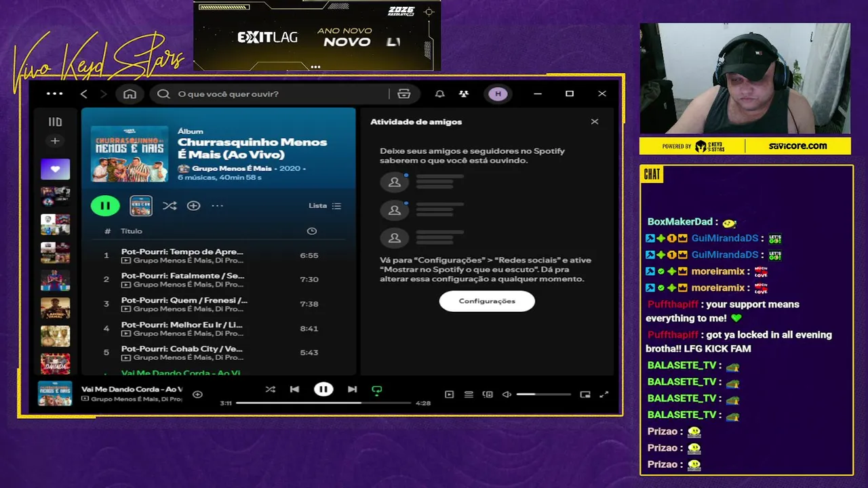Viewport: 868px width, 488px height.
Task: Create a new playlist with plus button
Action: coord(55,141)
